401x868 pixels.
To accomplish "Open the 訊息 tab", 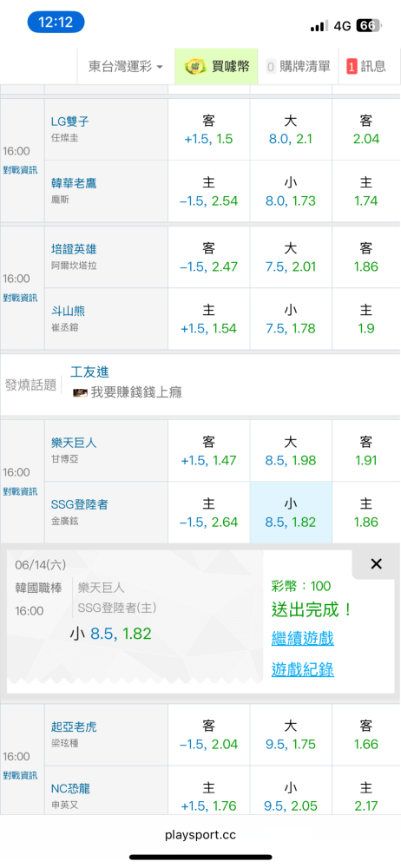I will [x=366, y=67].
